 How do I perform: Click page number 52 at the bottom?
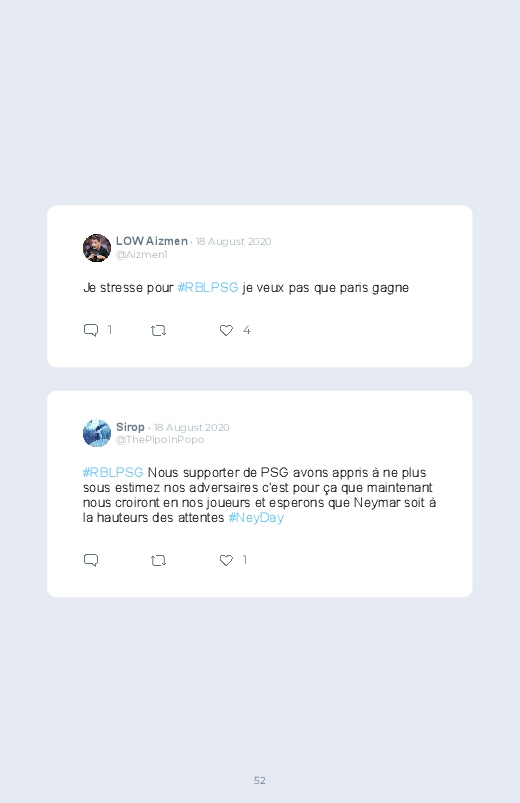pyautogui.click(x=260, y=780)
